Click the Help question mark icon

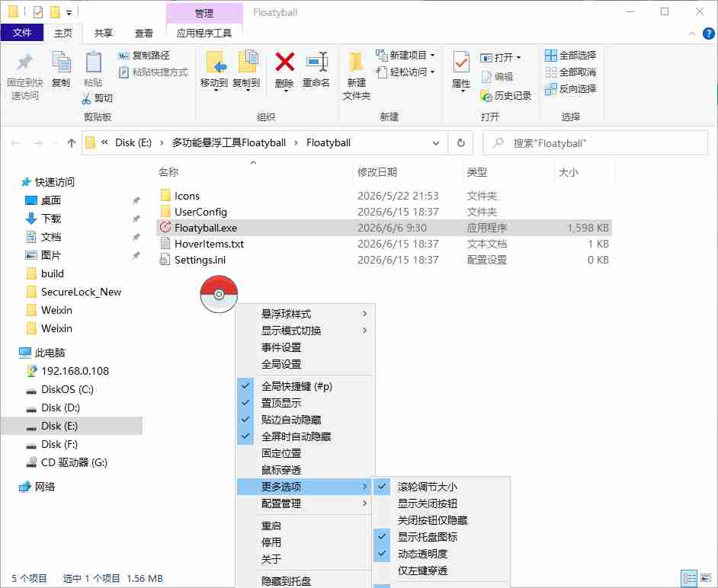(708, 34)
